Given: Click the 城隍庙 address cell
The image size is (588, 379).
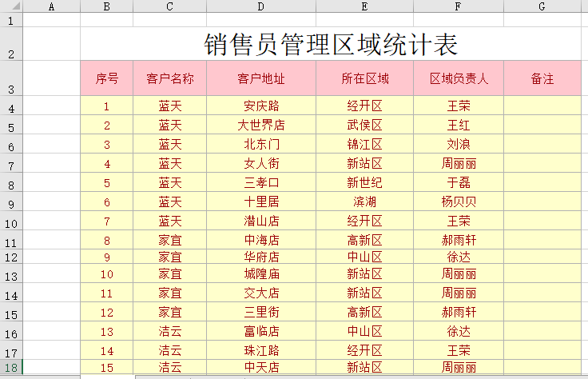Looking at the screenshot, I should [261, 274].
